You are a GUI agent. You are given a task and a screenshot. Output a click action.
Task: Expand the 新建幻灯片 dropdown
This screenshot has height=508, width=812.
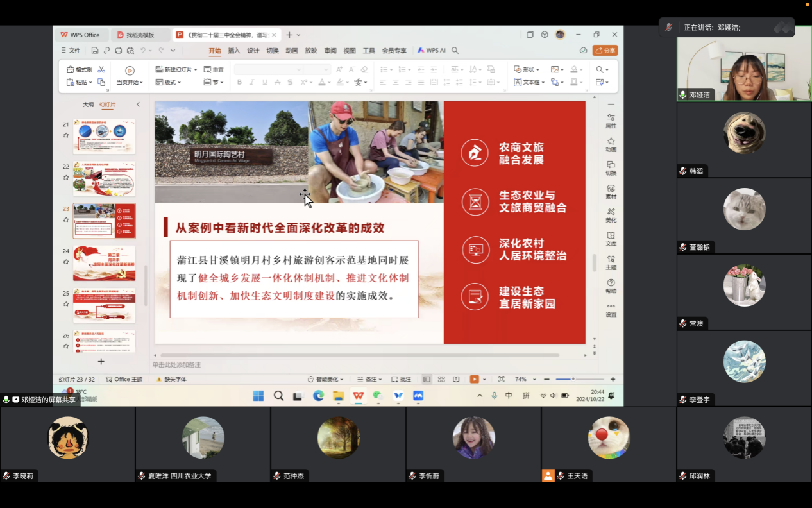click(x=196, y=69)
